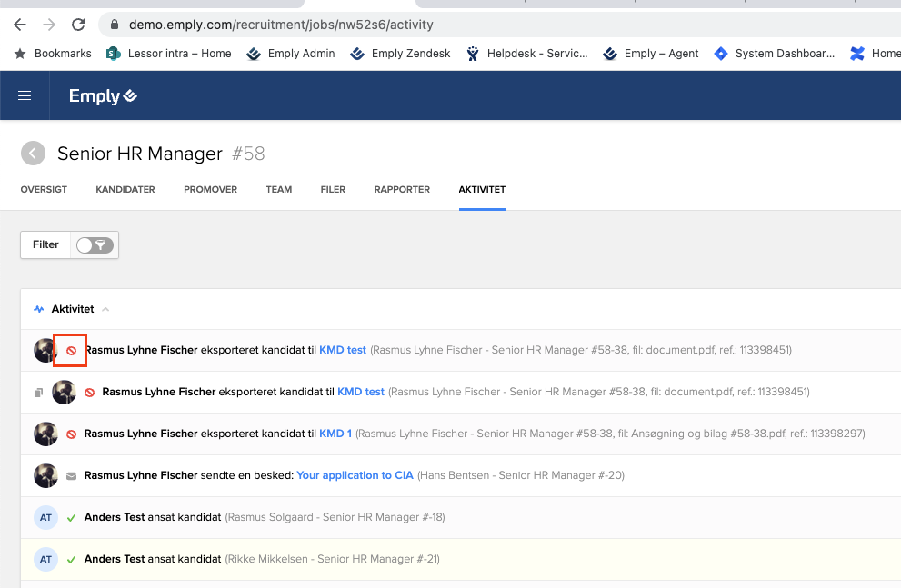
Task: Click the copy icon beside second activity
Action: [x=38, y=393]
